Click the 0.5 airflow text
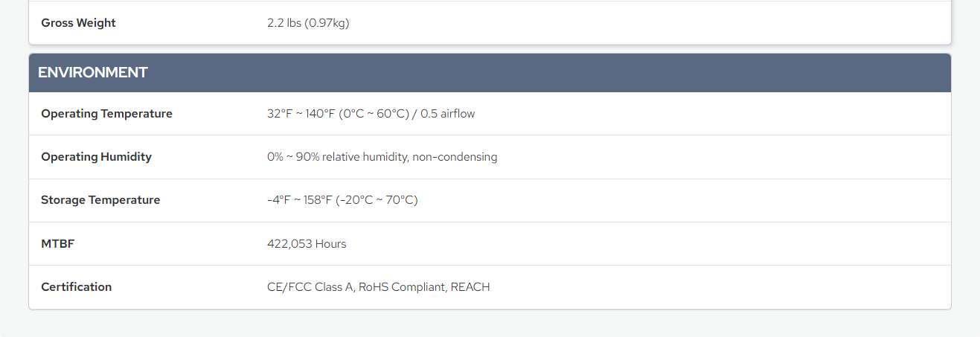The height and width of the screenshot is (337, 980). pos(448,114)
